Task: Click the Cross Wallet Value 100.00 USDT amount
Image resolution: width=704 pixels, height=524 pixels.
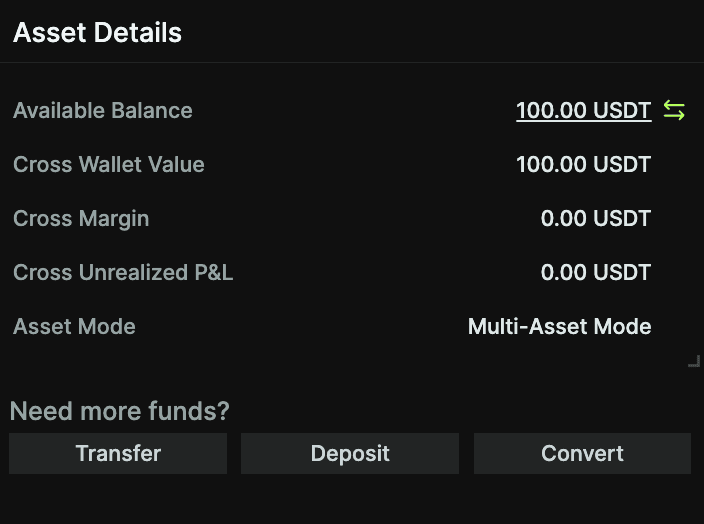Action: [x=584, y=164]
